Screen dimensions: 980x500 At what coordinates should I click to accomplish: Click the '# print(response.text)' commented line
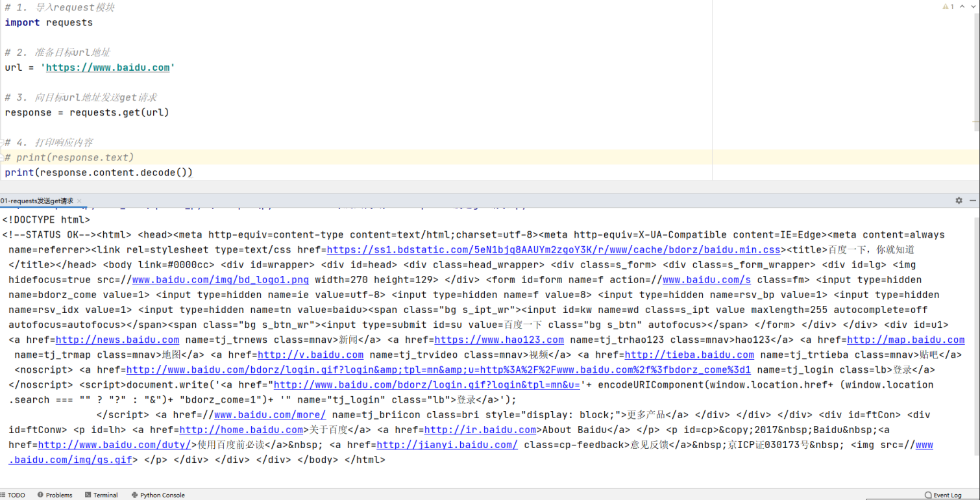[x=69, y=157]
